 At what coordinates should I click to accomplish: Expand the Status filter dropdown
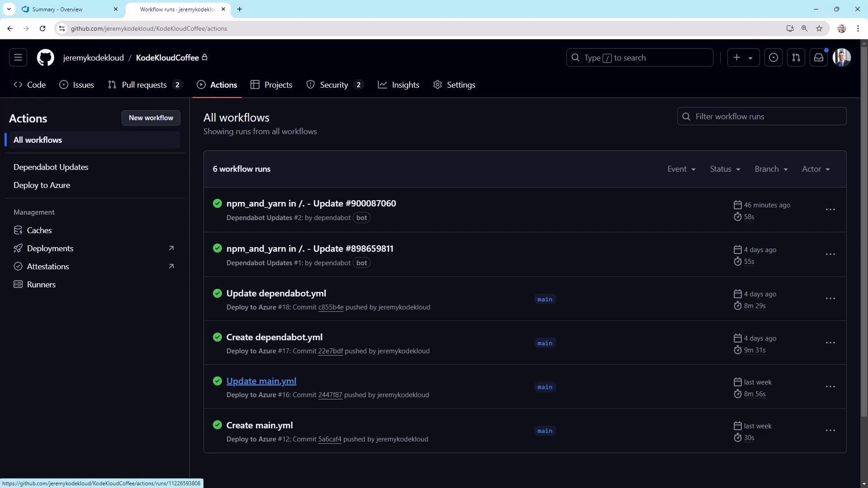point(725,169)
